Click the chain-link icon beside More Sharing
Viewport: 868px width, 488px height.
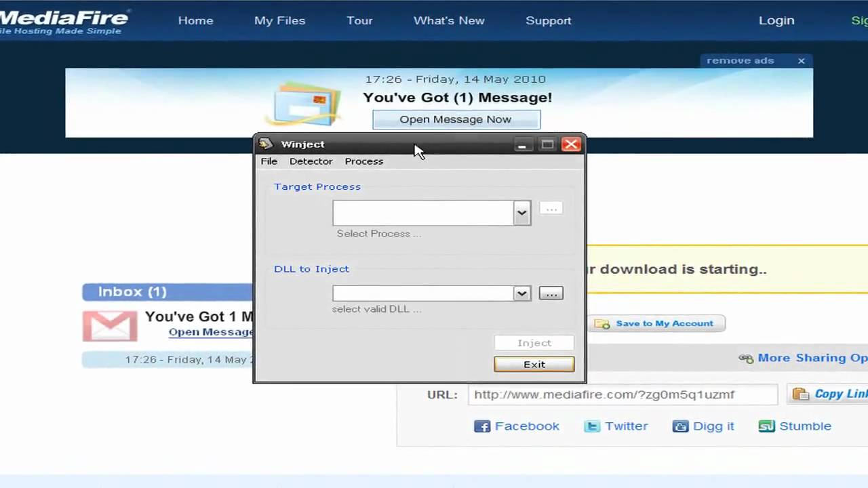[746, 359]
